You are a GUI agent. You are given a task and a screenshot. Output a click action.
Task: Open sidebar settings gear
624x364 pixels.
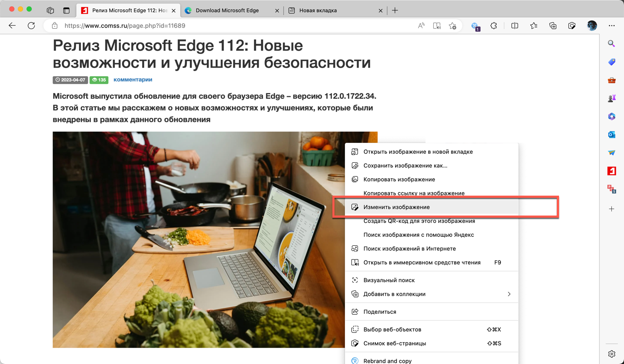(x=611, y=354)
